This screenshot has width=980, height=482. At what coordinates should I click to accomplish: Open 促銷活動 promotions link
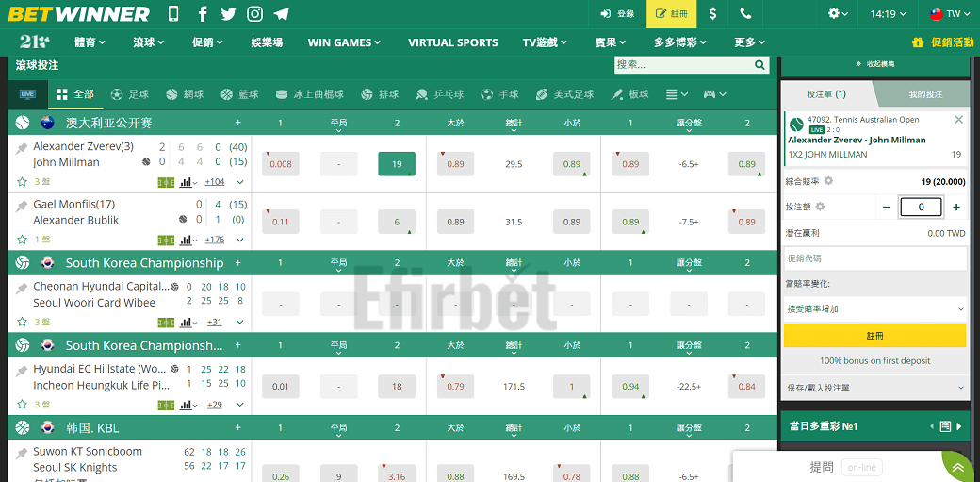click(942, 42)
